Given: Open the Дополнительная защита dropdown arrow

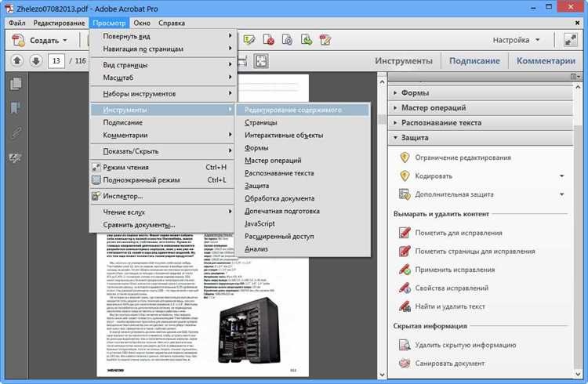Looking at the screenshot, I should [x=562, y=194].
